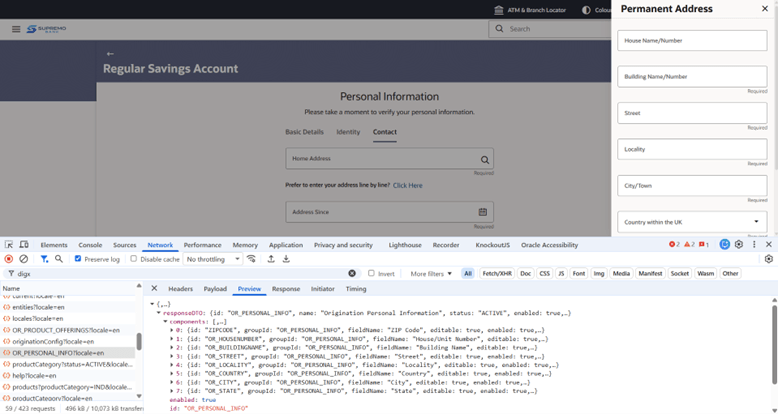Enable Disable cache checkbox
This screenshot has width=778, height=414.
point(133,259)
